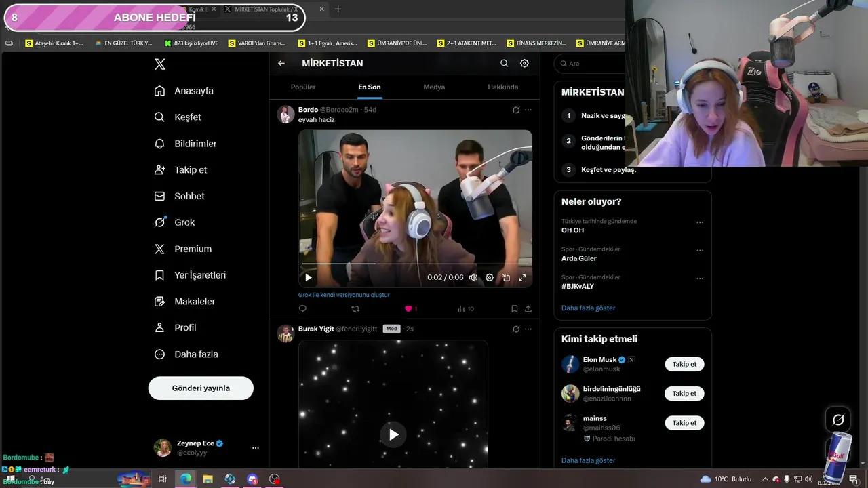Screen dimensions: 868x488
Task: Unlike Bordo's post with the pink heart
Action: click(x=408, y=308)
